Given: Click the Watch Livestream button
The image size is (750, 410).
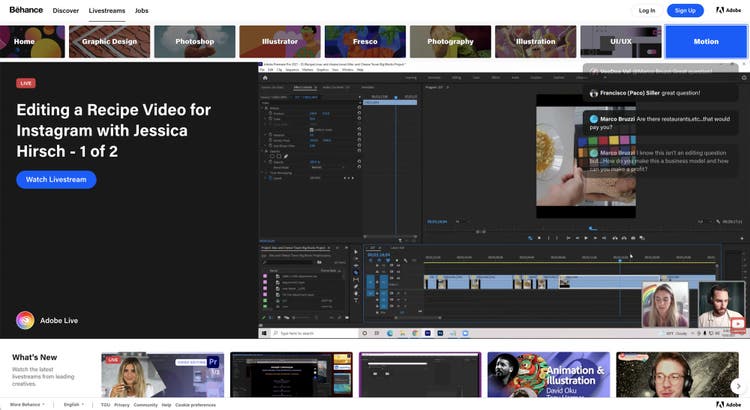Looking at the screenshot, I should [56, 180].
